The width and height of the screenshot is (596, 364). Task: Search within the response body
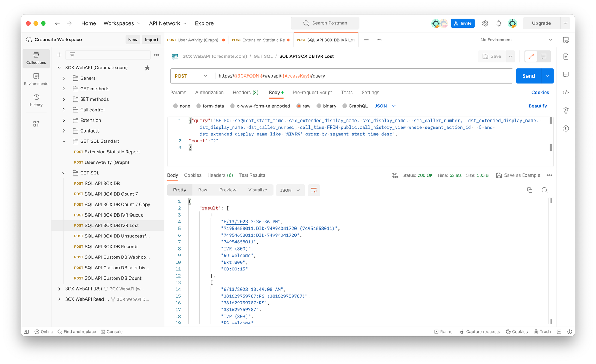(545, 190)
